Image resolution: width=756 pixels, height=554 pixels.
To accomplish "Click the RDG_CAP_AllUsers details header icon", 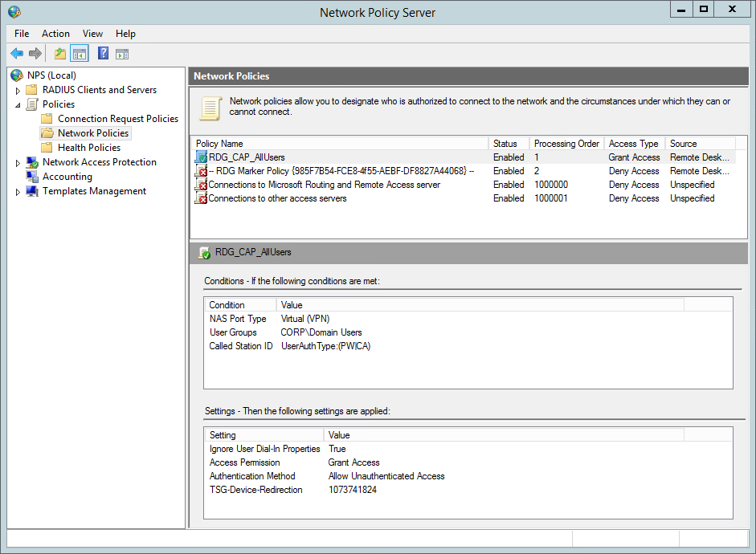I will pos(204,252).
